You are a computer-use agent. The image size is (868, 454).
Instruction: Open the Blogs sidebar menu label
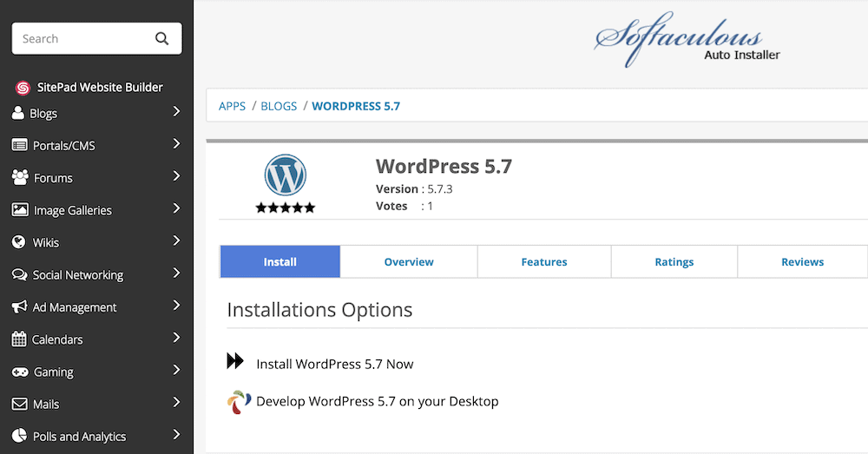[43, 114]
